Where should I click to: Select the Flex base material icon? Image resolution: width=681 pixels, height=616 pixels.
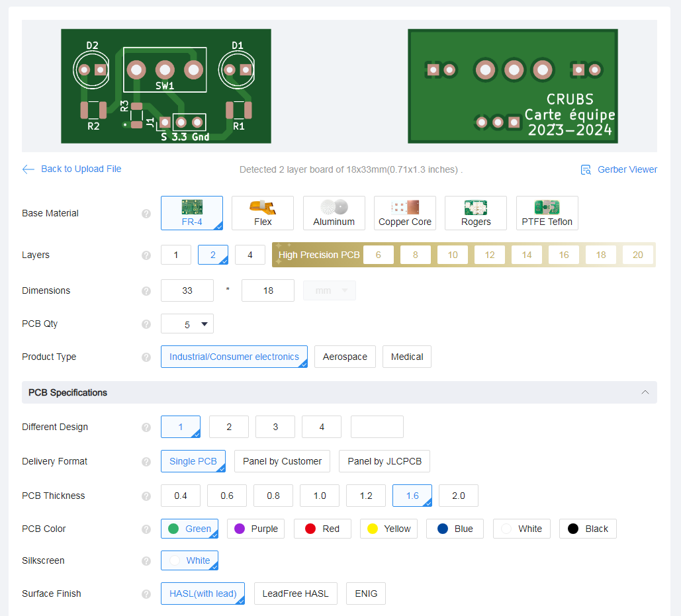pyautogui.click(x=263, y=207)
